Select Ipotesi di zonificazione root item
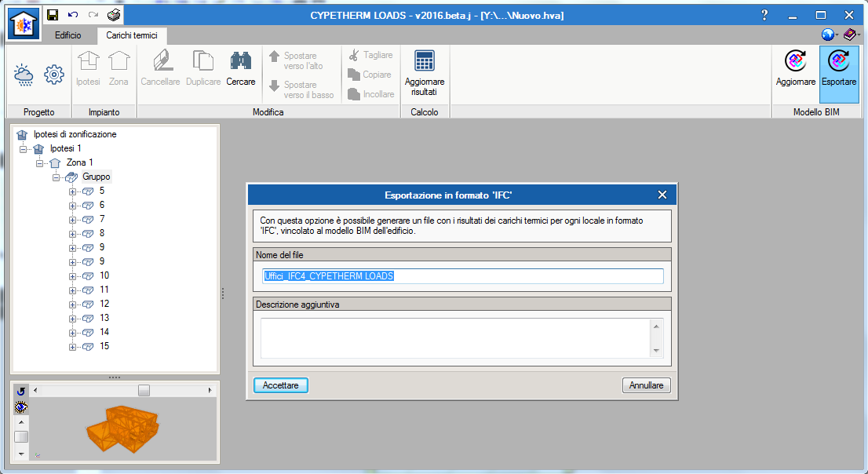 75,134
